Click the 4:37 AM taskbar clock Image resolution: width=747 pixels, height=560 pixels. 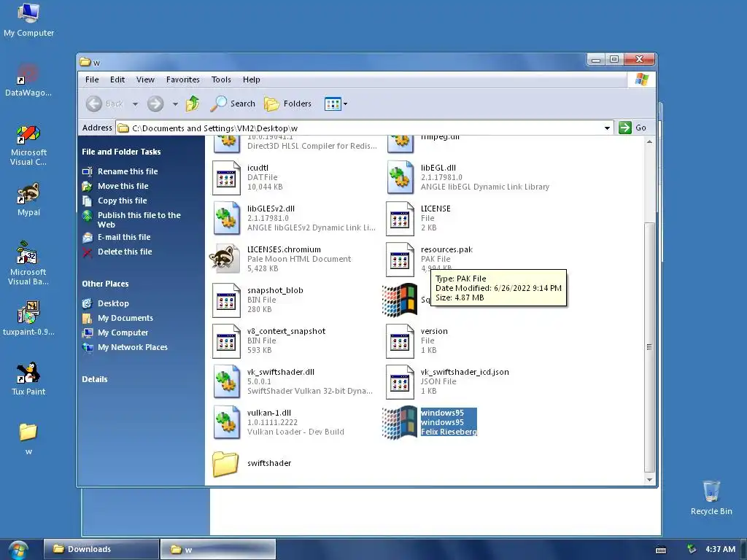pyautogui.click(x=720, y=549)
